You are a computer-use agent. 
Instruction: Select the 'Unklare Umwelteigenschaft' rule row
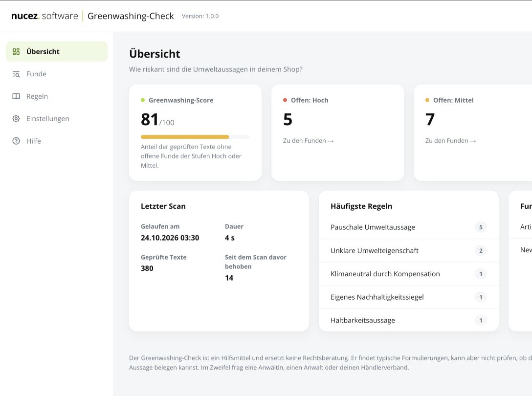pos(408,251)
